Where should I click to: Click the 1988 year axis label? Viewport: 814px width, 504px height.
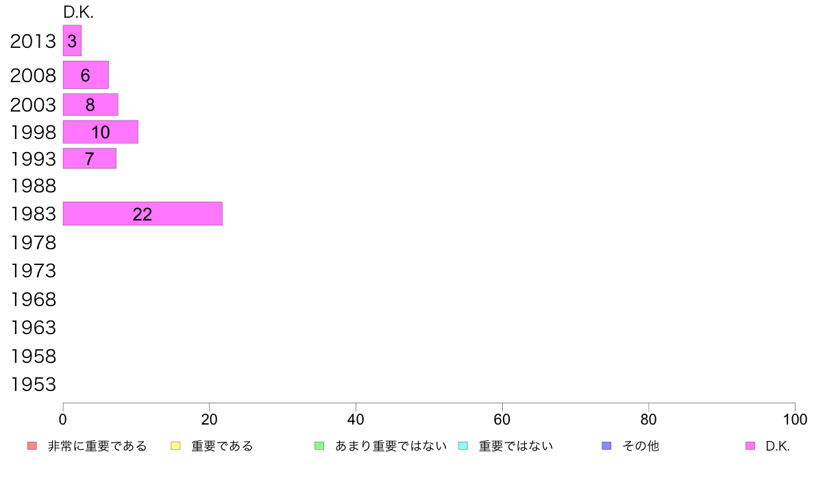[33, 186]
